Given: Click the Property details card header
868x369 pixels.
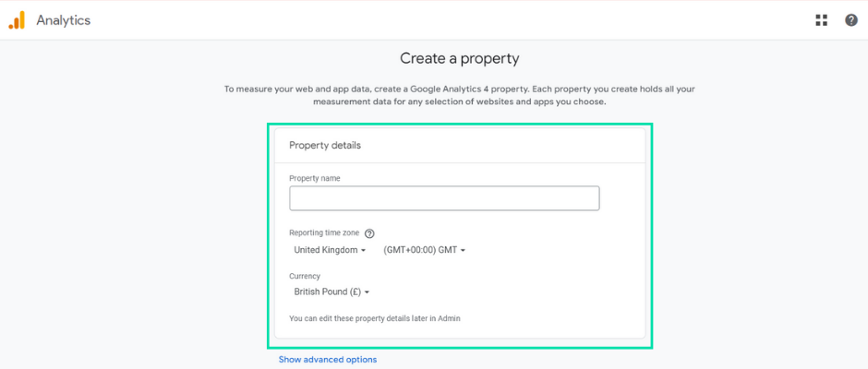Looking at the screenshot, I should 460,146.
